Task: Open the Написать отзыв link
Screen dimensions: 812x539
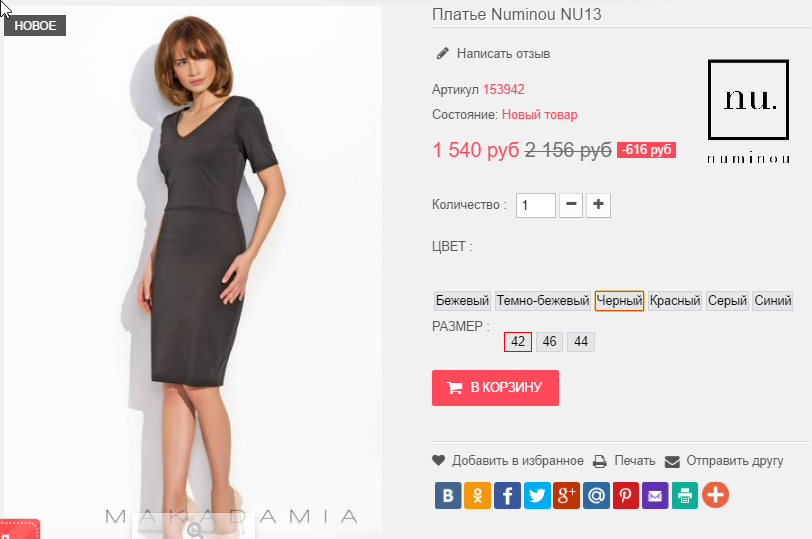Action: [503, 54]
